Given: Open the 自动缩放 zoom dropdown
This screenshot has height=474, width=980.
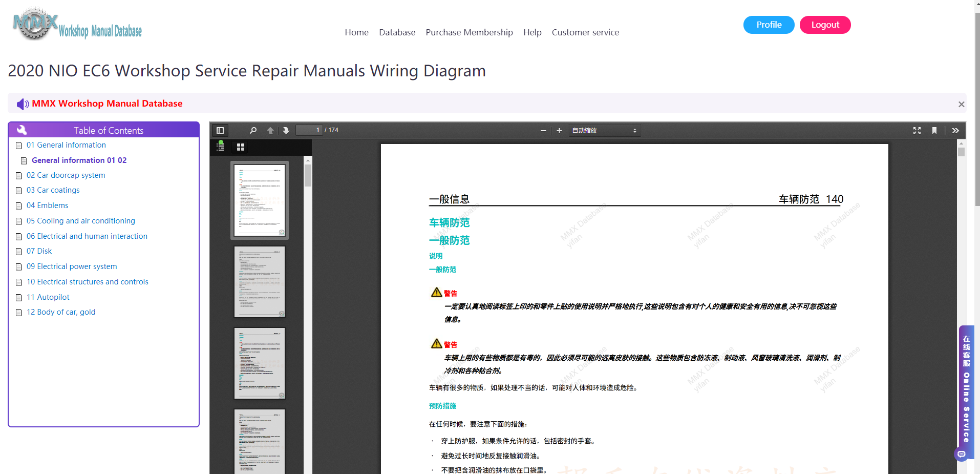Looking at the screenshot, I should (x=604, y=131).
